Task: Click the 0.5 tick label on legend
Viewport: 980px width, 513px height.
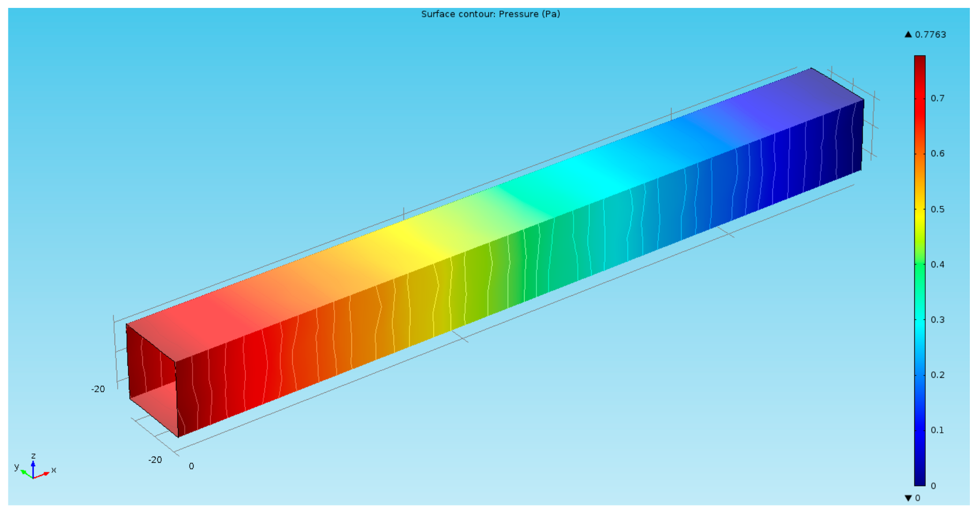Action: point(937,209)
